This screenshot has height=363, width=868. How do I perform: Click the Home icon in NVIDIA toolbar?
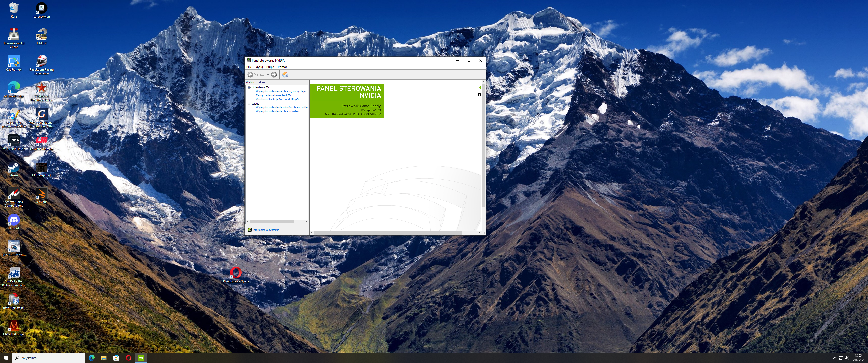[285, 75]
